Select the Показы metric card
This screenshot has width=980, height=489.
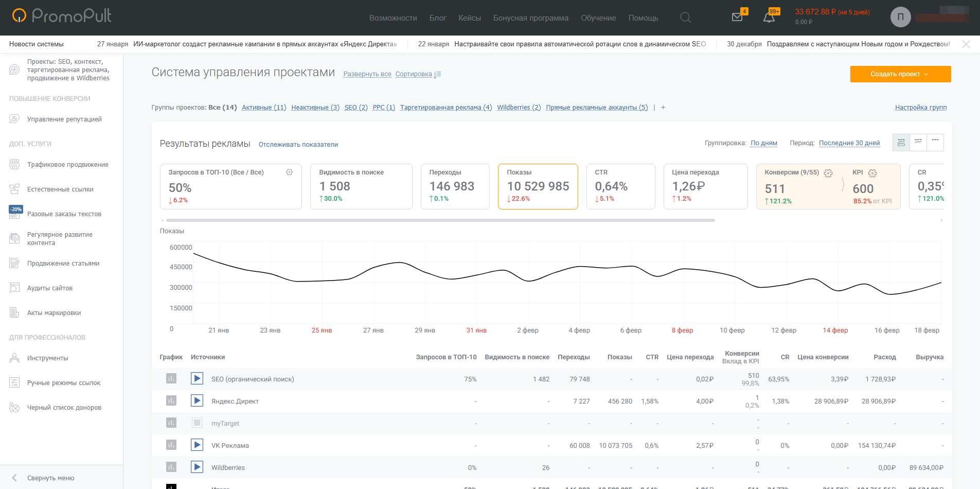[538, 186]
